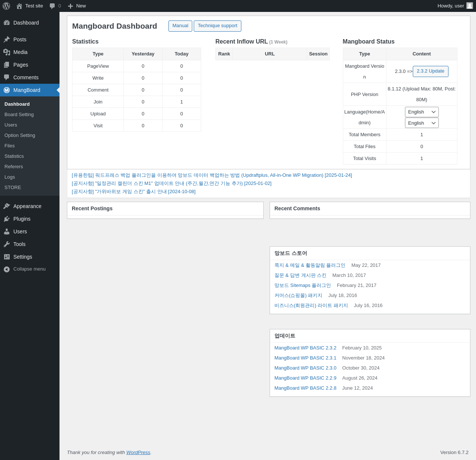Follow the WordPress link in footer
This screenshot has width=476, height=460.
tap(138, 453)
